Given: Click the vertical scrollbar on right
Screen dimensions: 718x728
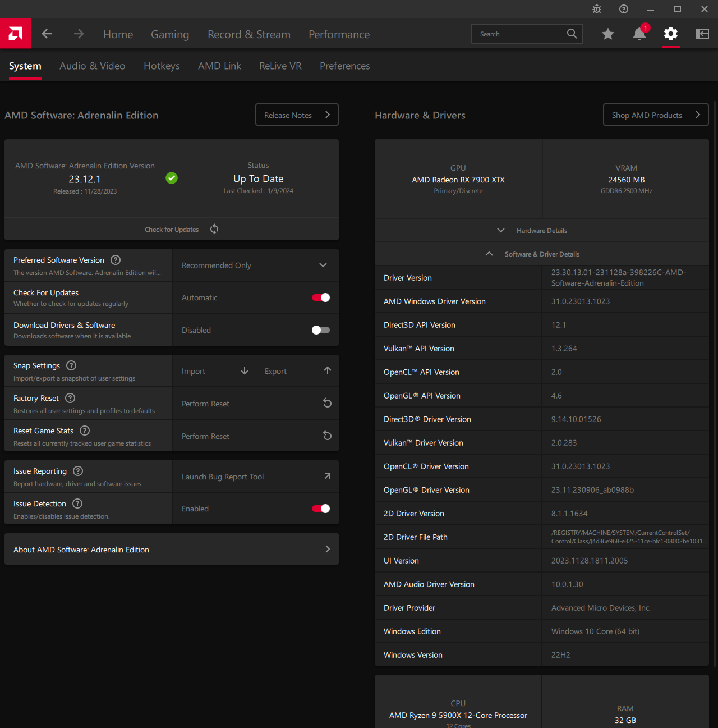Looking at the screenshot, I should 715,384.
